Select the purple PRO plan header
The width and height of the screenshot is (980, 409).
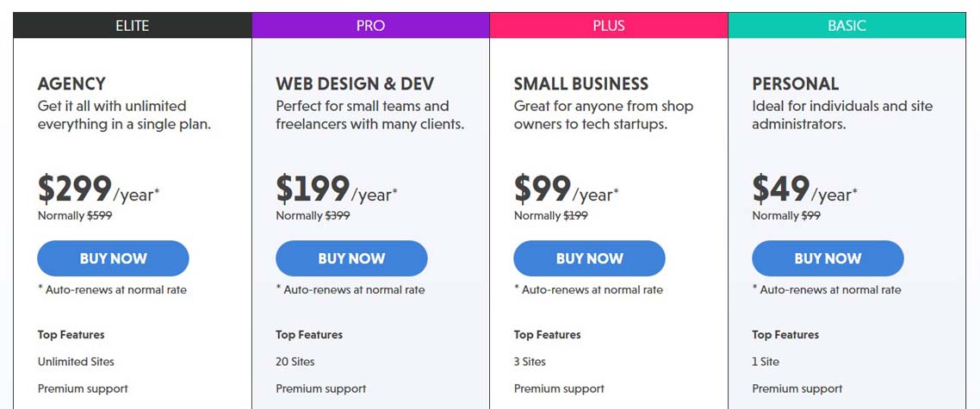coord(370,26)
